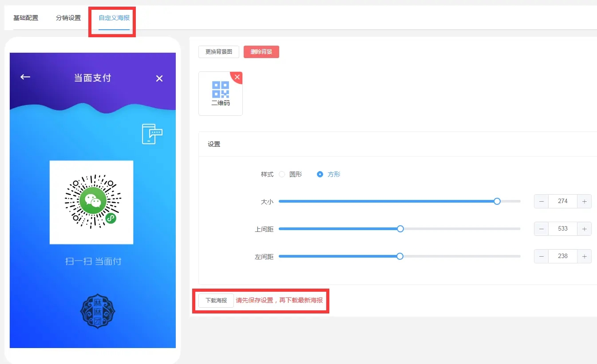The width and height of the screenshot is (597, 364).
Task: Decrease 左间距 value with minus button
Action: point(542,256)
